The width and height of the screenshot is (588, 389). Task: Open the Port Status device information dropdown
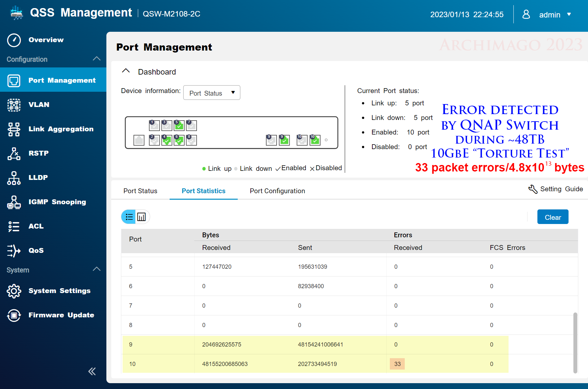(212, 93)
